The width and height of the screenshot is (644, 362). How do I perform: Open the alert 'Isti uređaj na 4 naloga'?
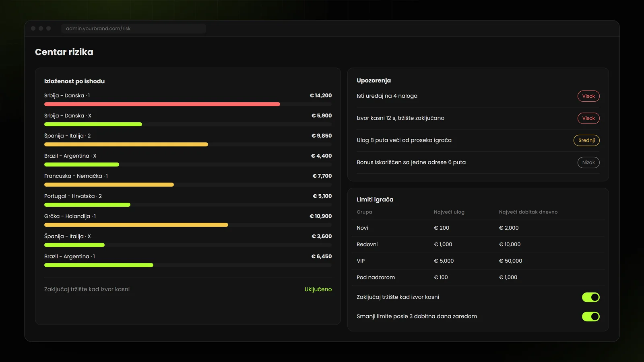(x=478, y=96)
